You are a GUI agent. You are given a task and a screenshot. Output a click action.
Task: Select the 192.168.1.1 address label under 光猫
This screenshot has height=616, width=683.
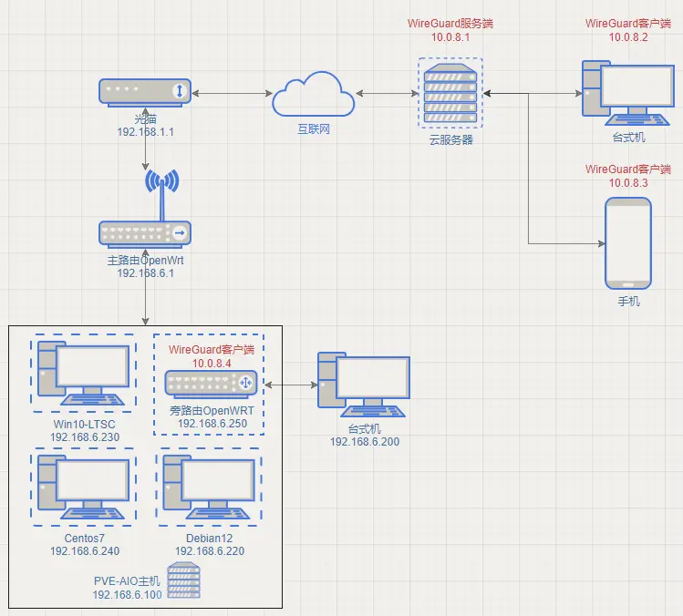tap(145, 132)
